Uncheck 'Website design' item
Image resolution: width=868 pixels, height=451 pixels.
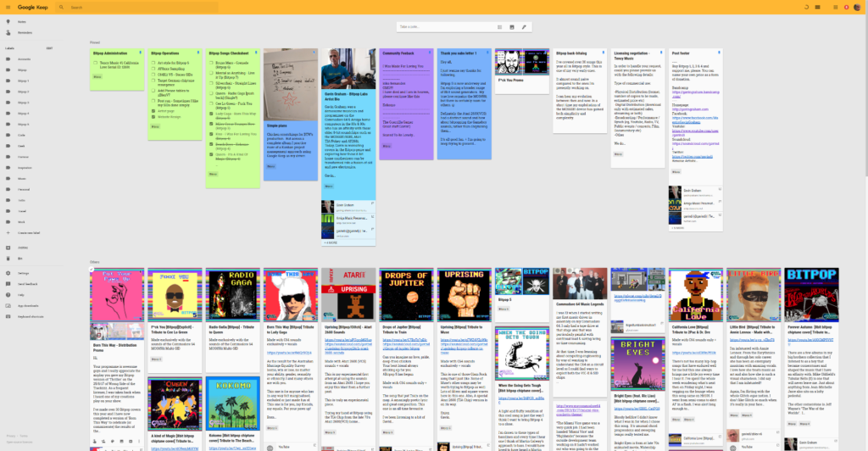click(x=153, y=117)
